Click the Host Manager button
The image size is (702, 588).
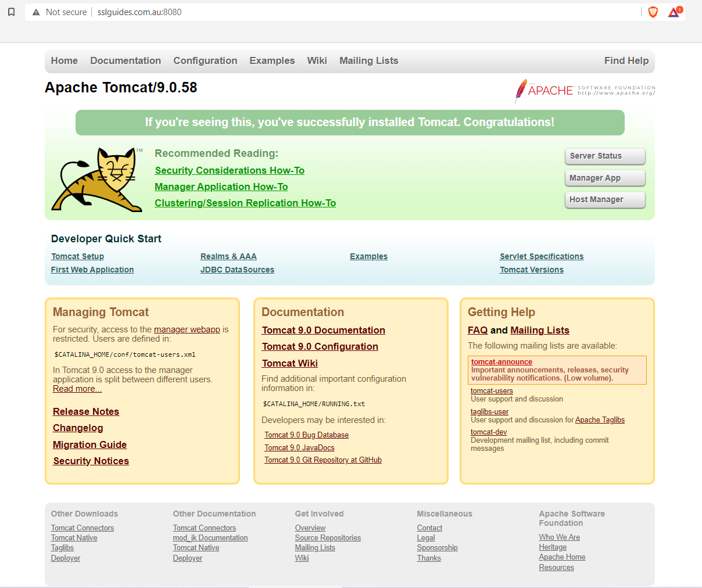605,200
